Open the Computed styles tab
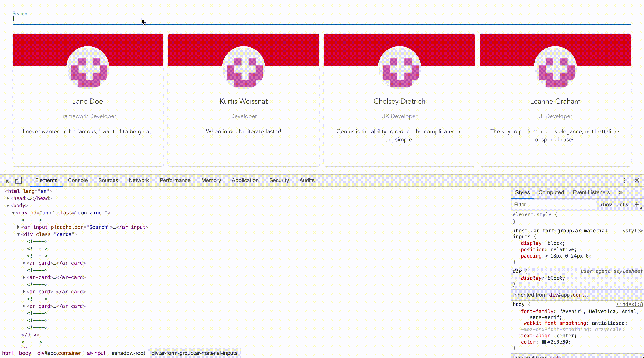 point(551,192)
